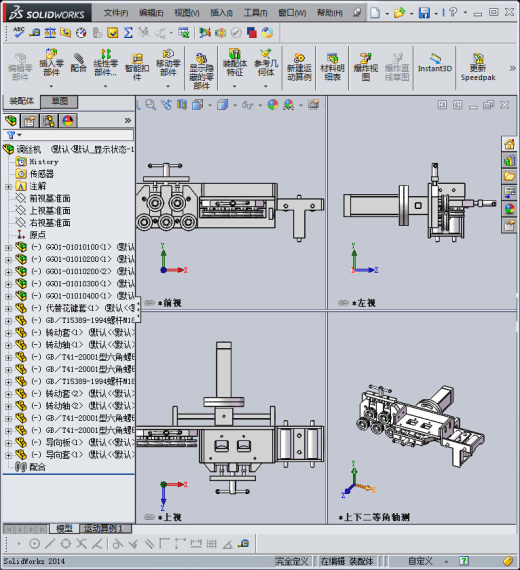Open the ConfigurationManager tab icon
Screen dimensions: 520x570
pos(49,120)
